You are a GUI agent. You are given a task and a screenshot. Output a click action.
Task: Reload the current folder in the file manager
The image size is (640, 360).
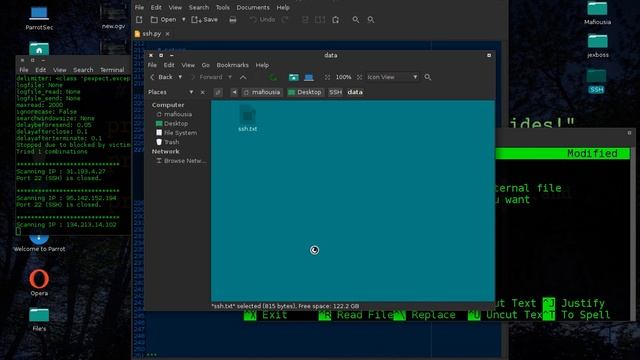click(273, 77)
